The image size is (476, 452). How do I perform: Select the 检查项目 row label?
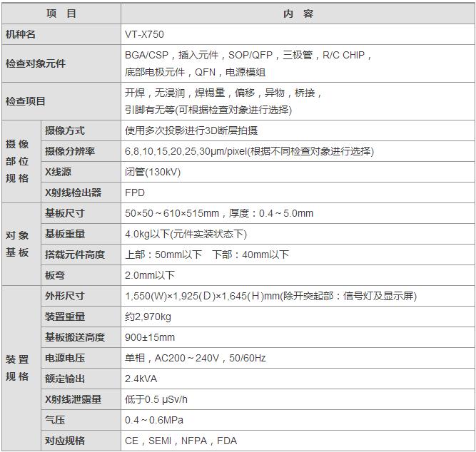[25, 101]
